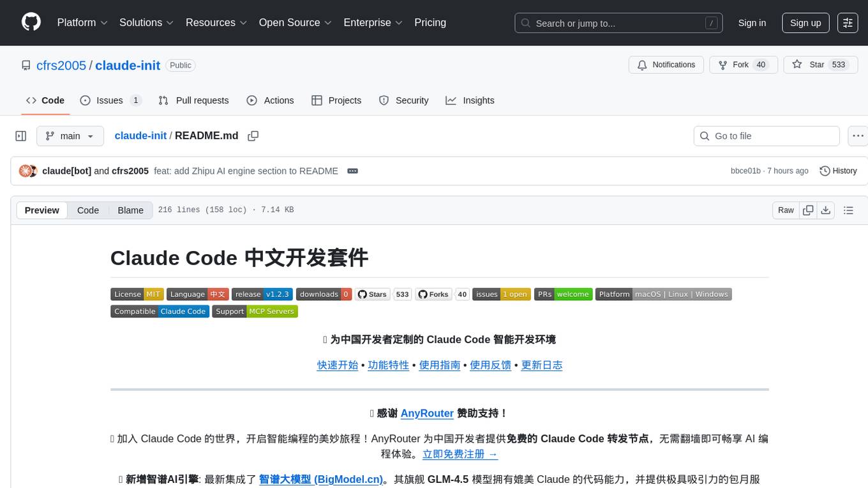Jump to 使用反馈 section
The width and height of the screenshot is (868, 488).
(491, 365)
